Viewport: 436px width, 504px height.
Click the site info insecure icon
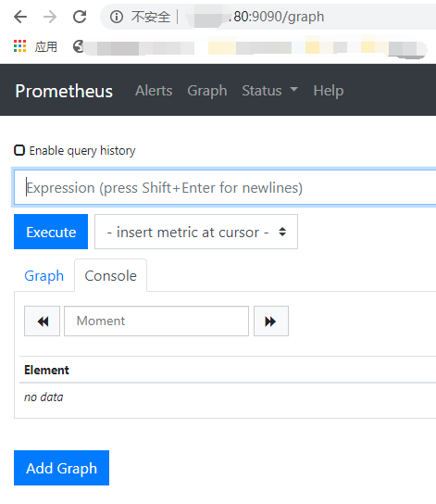[117, 17]
